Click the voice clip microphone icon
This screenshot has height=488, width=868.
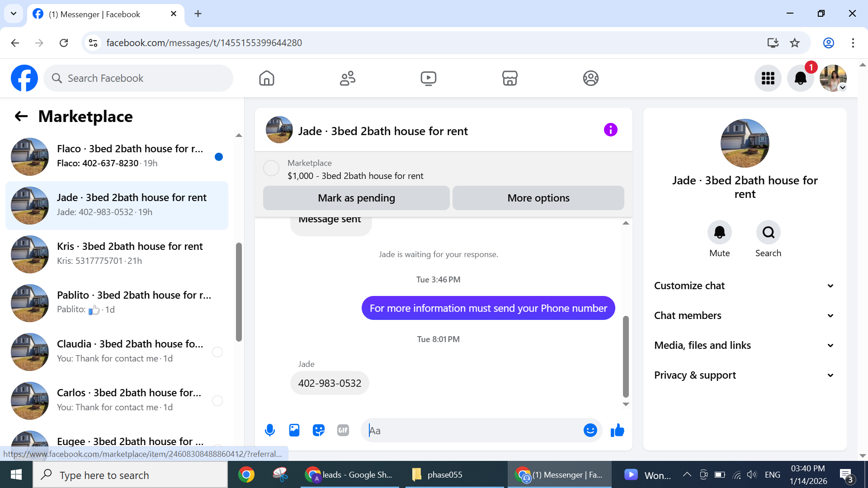point(270,430)
